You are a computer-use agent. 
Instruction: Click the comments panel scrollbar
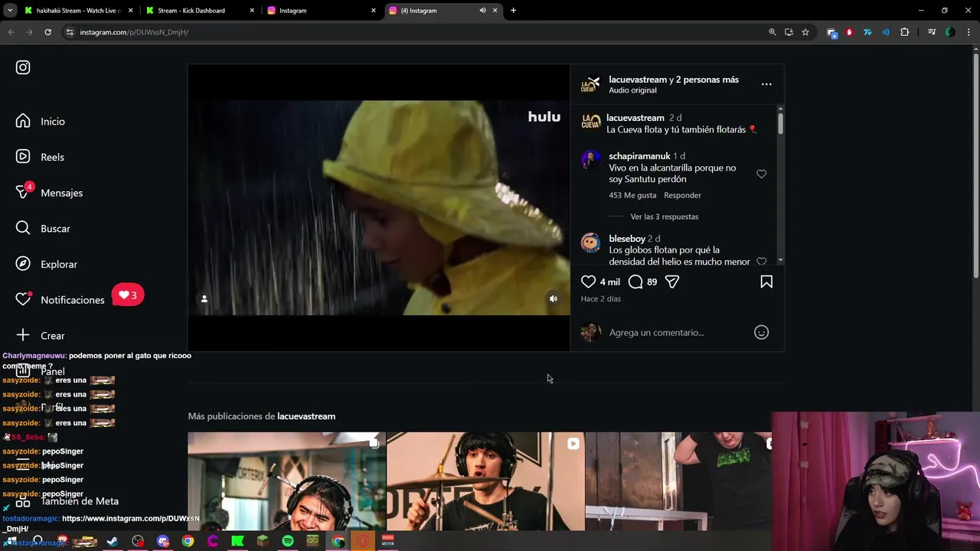pos(780,123)
